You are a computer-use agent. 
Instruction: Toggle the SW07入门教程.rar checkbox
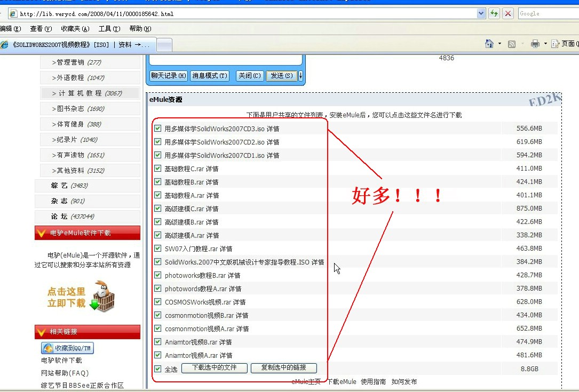pyautogui.click(x=157, y=248)
